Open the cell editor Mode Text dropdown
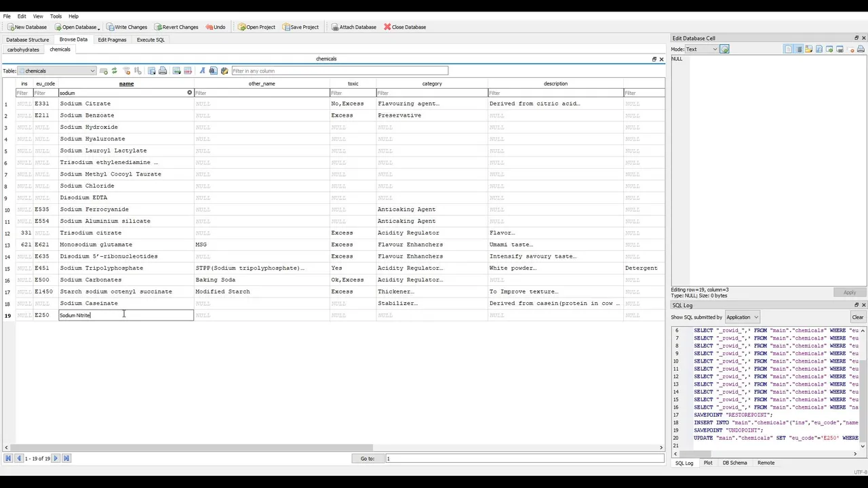This screenshot has width=868, height=488. [701, 49]
